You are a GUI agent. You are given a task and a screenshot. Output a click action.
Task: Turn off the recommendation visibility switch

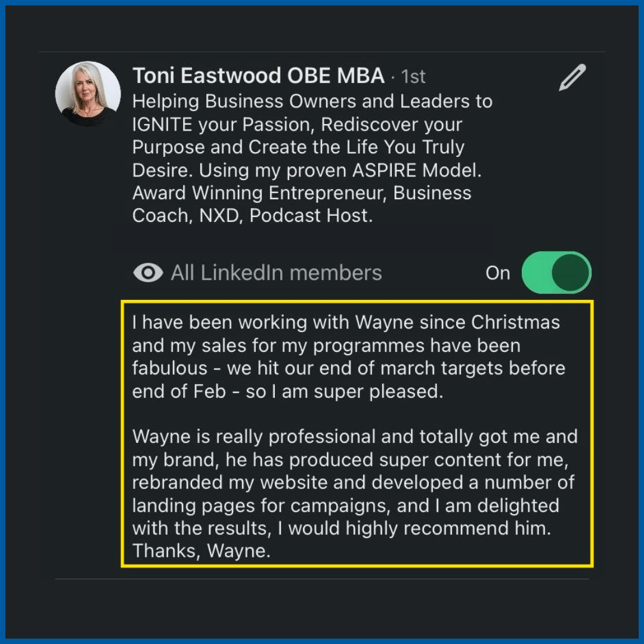pos(556,273)
